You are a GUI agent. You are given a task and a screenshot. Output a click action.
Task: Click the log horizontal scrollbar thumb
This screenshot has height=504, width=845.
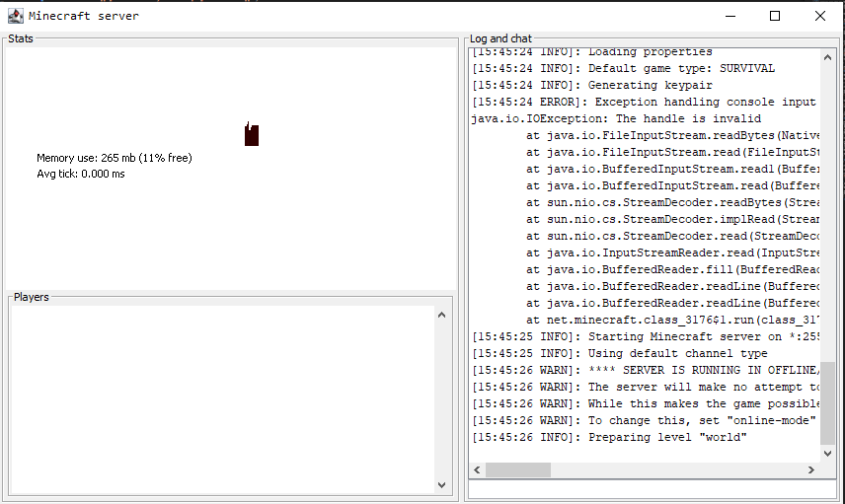pyautogui.click(x=518, y=470)
